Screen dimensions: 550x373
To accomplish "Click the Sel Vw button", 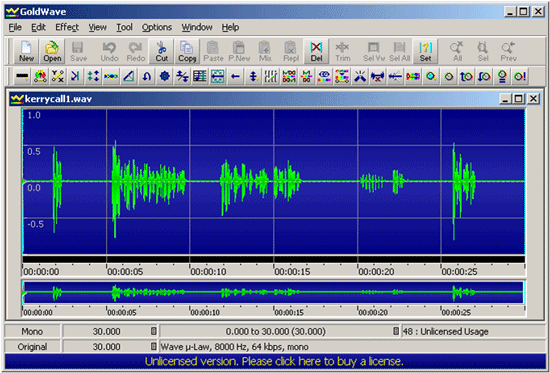I will pyautogui.click(x=374, y=51).
